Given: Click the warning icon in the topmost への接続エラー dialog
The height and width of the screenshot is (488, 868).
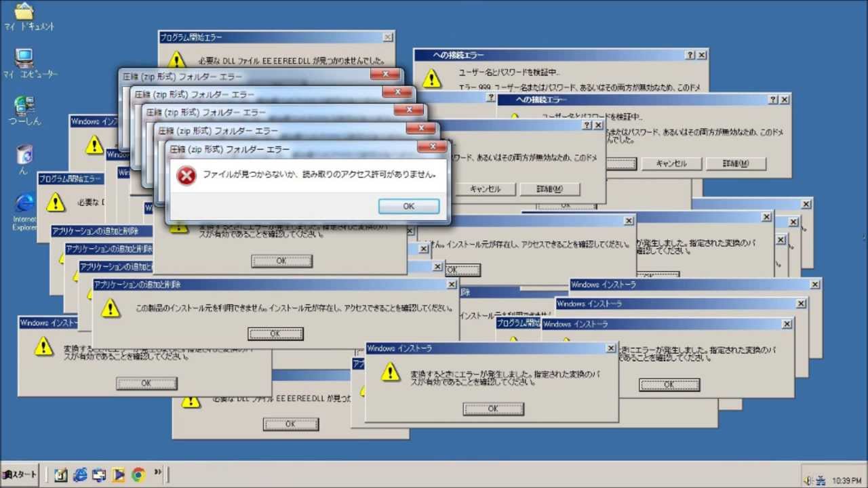Looking at the screenshot, I should click(431, 79).
